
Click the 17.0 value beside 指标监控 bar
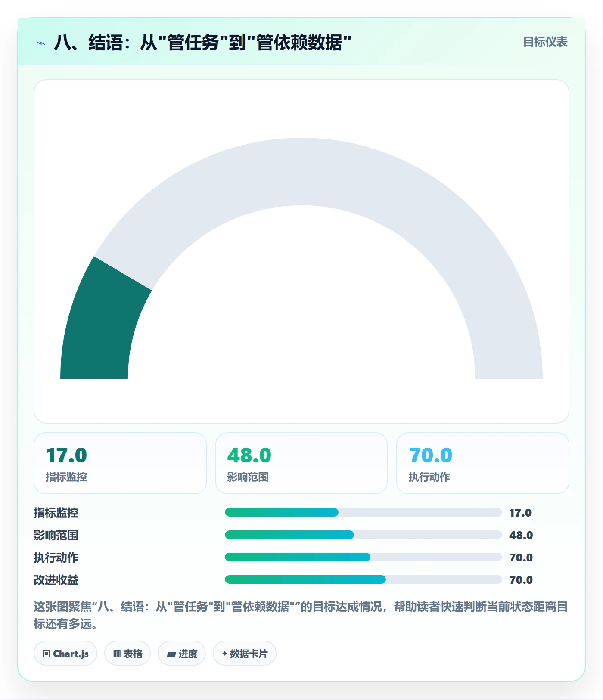pyautogui.click(x=520, y=513)
